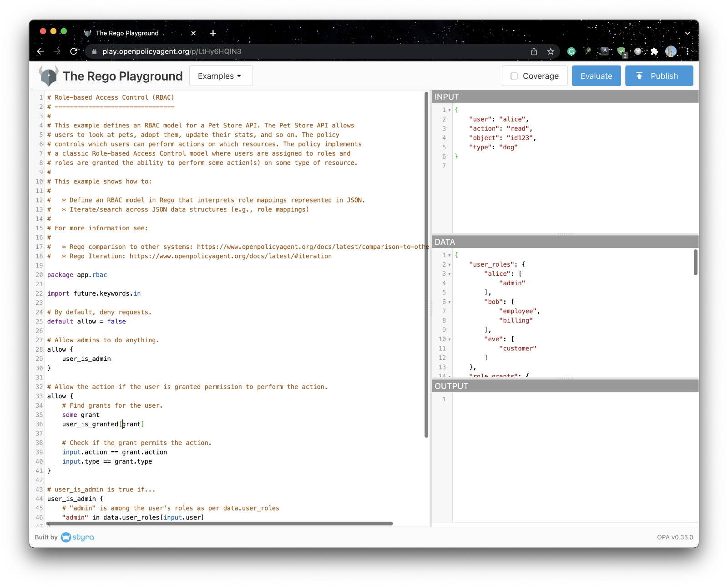Select The Rego Playground browser tab

tap(127, 33)
